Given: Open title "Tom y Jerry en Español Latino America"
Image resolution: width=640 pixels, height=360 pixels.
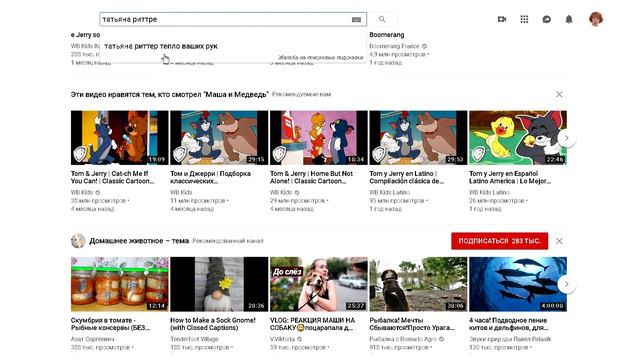Looking at the screenshot, I should tap(510, 177).
